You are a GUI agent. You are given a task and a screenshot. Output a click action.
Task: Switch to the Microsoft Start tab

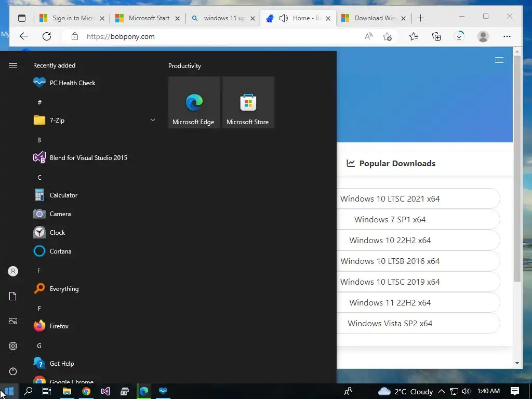tap(148, 18)
